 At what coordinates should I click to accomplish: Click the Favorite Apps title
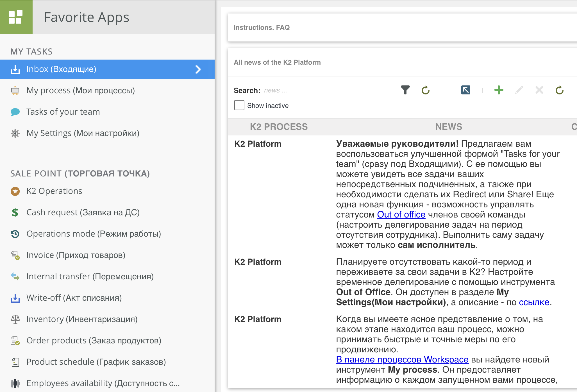coord(87,17)
